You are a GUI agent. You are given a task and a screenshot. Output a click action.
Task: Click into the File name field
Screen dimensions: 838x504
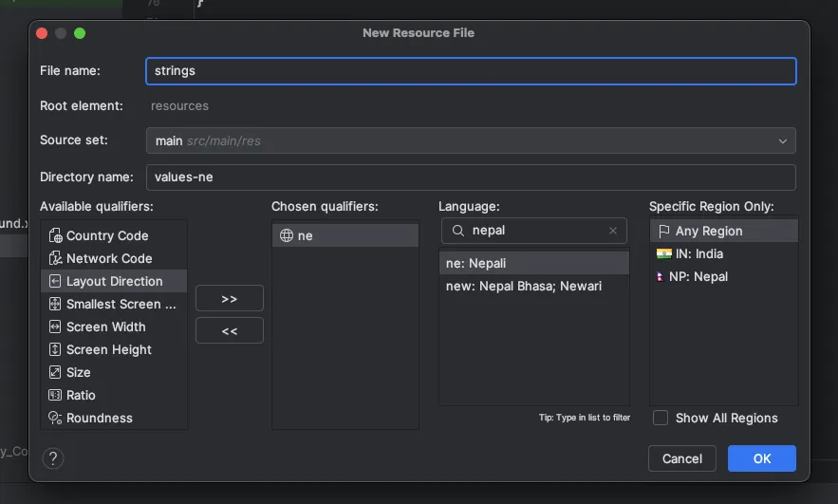tap(471, 71)
